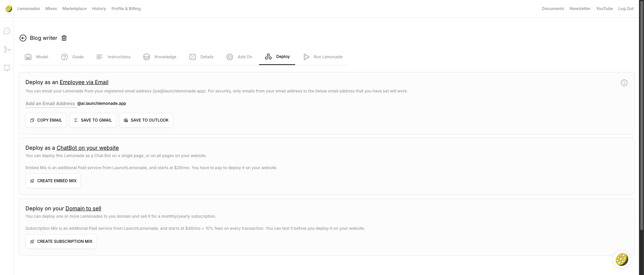The image size is (644, 275).
Task: Go back using the arrow beside Blog writer
Action: [23, 38]
